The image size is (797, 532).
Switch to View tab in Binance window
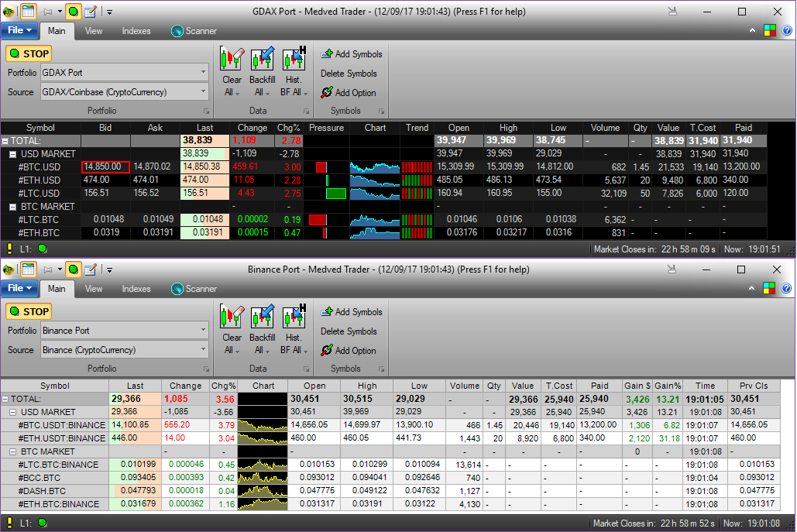(94, 289)
